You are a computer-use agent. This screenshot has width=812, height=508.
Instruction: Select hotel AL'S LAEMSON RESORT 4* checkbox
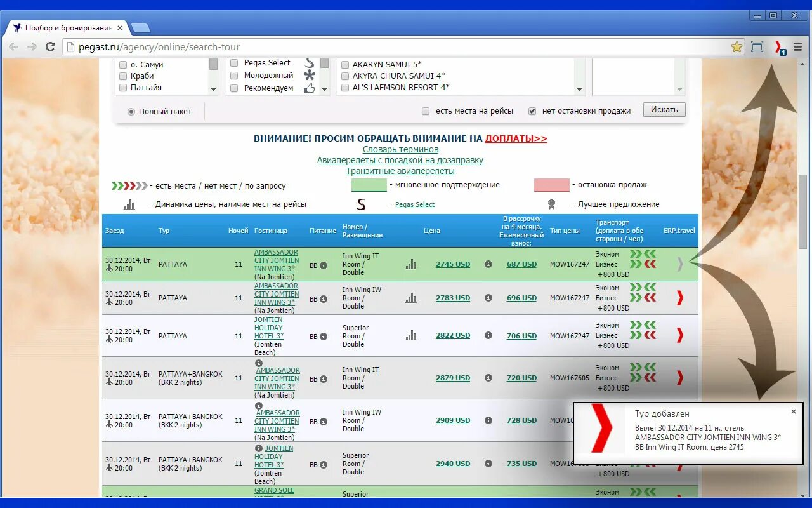[345, 88]
